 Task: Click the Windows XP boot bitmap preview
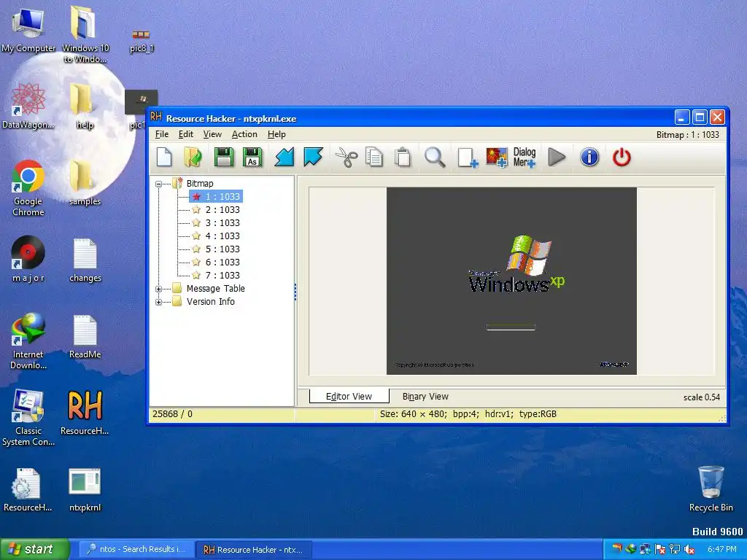tap(511, 281)
